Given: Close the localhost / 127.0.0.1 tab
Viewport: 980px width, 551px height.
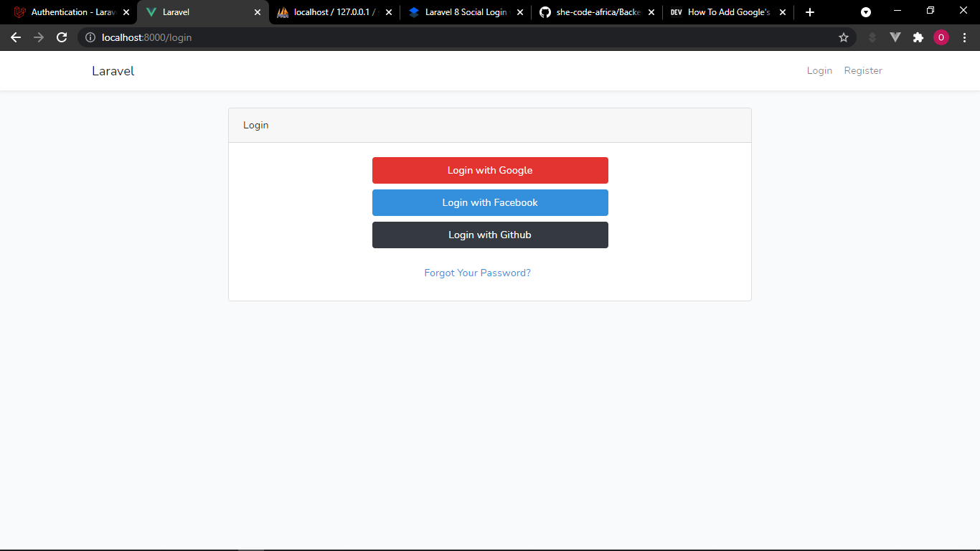Looking at the screenshot, I should coord(388,12).
